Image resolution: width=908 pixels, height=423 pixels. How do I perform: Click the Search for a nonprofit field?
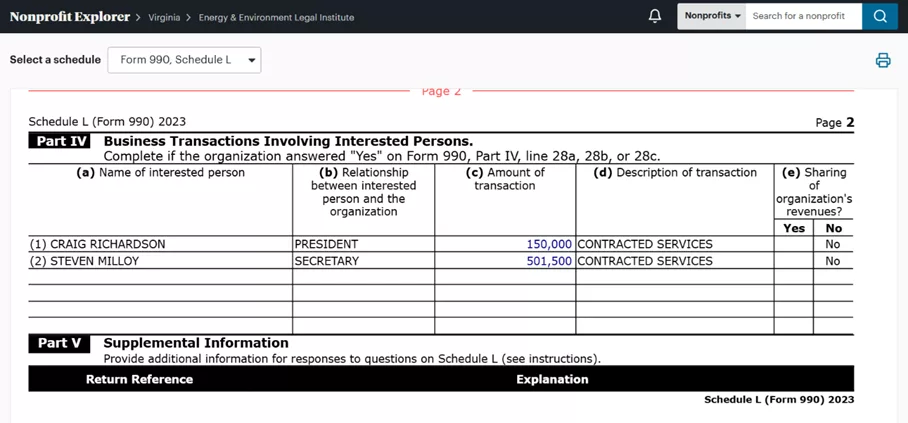pyautogui.click(x=804, y=16)
